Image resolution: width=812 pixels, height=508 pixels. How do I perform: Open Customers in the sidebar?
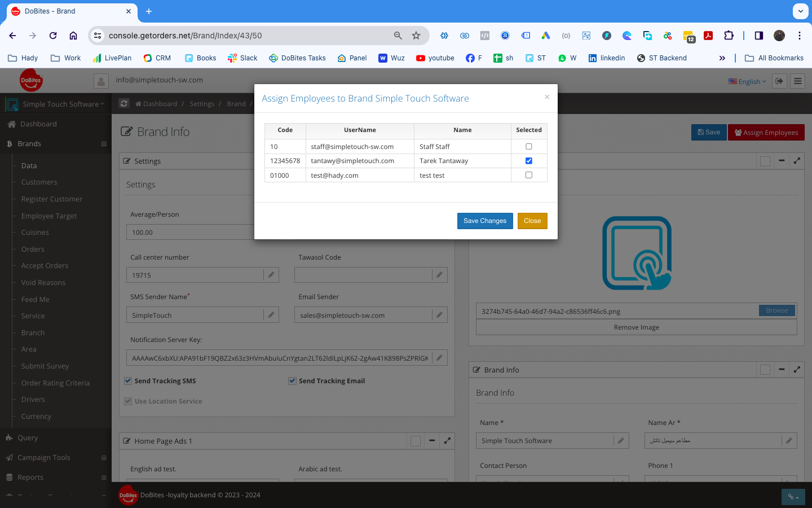(x=39, y=182)
